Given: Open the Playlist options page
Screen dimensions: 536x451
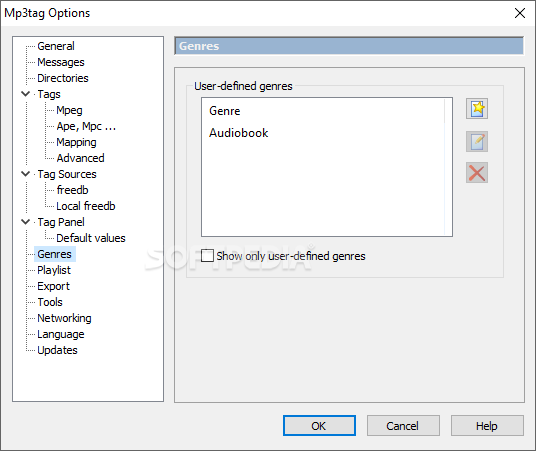Looking at the screenshot, I should (54, 270).
